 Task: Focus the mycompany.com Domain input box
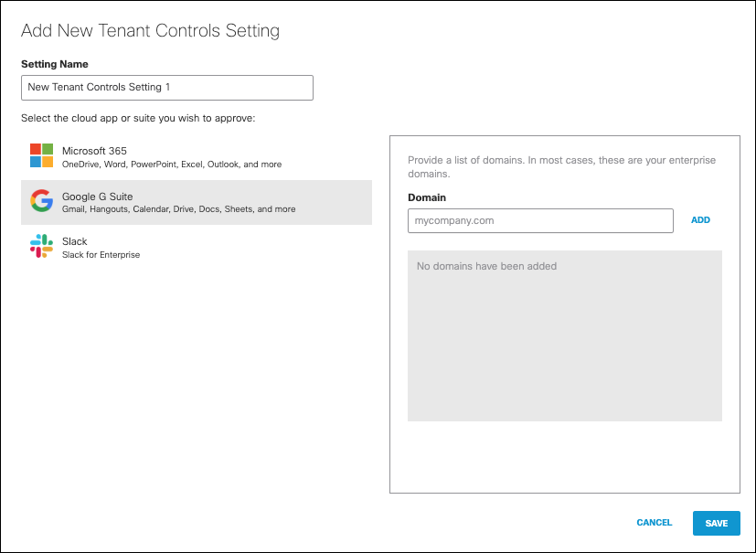(540, 221)
